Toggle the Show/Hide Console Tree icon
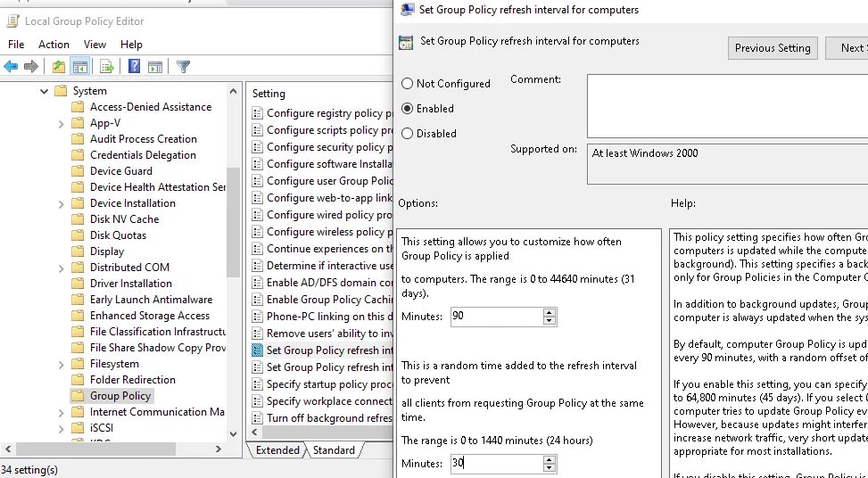The image size is (868, 478). [x=80, y=67]
